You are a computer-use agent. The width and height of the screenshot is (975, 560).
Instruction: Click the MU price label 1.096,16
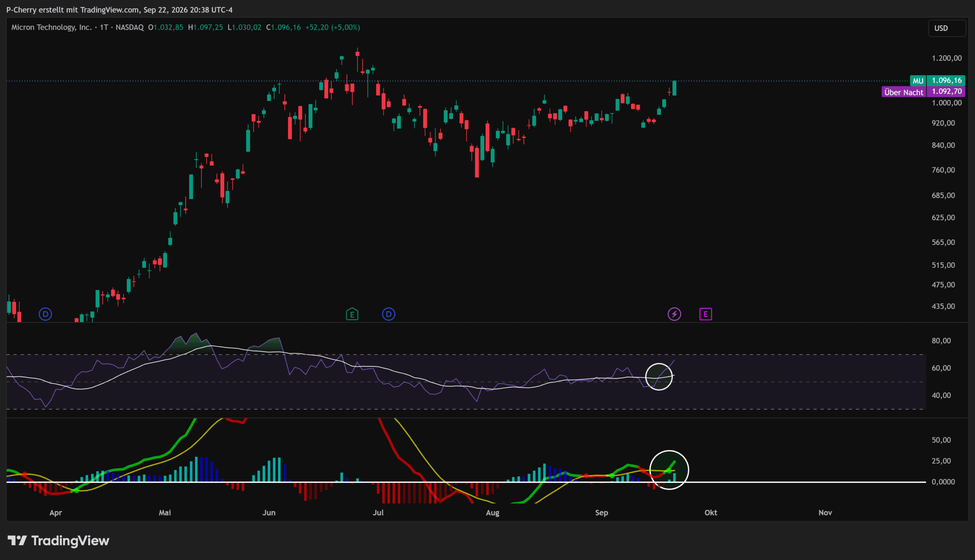point(937,80)
